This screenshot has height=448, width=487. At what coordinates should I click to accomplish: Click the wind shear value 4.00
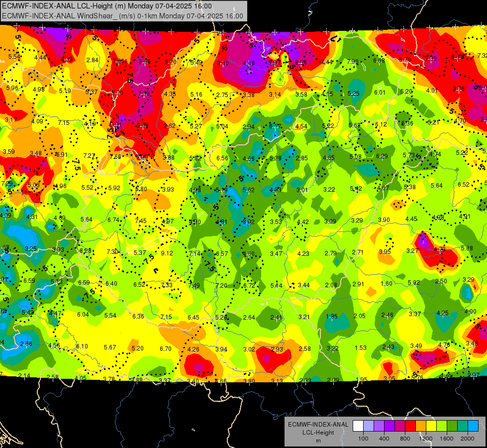point(471,312)
